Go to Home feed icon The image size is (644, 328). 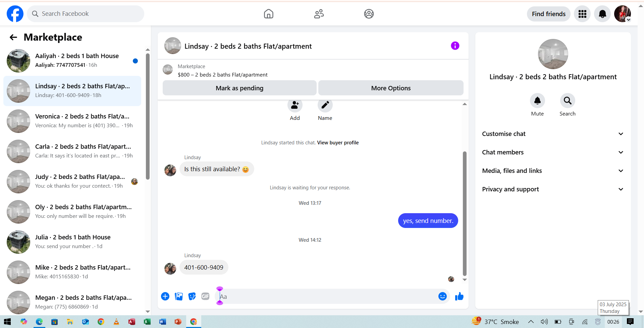pyautogui.click(x=269, y=14)
